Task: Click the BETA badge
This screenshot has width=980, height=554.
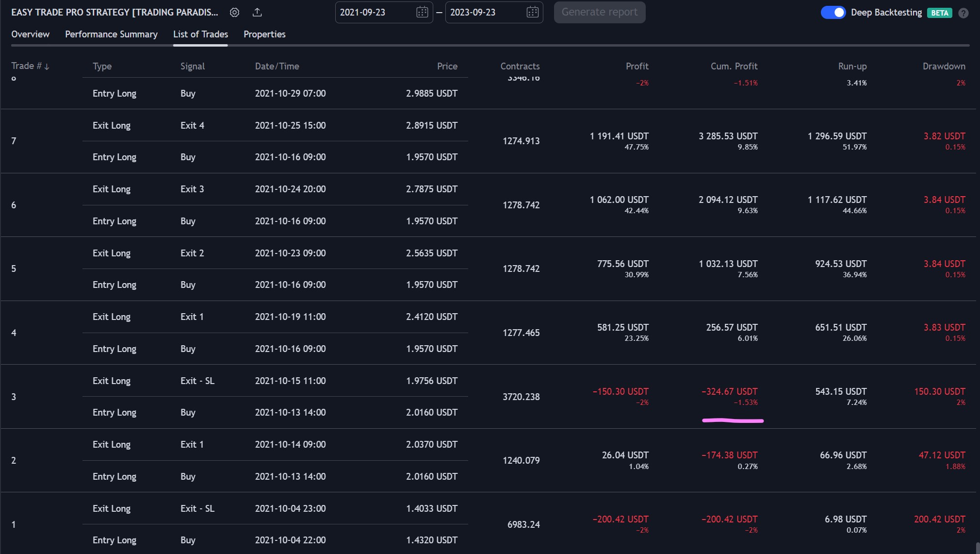Action: [x=939, y=13]
